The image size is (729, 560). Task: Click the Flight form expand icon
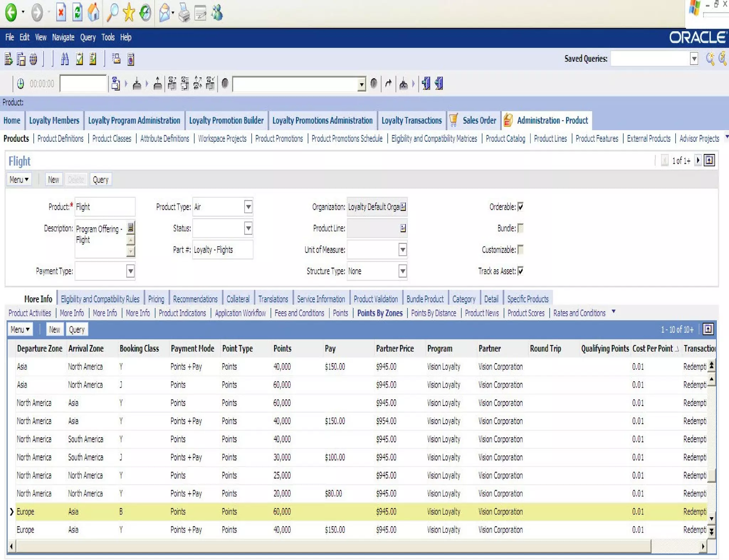point(709,160)
